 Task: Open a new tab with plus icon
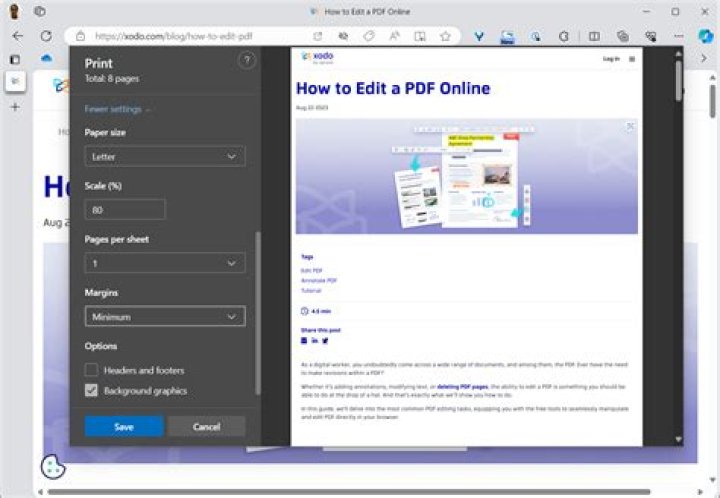[x=15, y=107]
